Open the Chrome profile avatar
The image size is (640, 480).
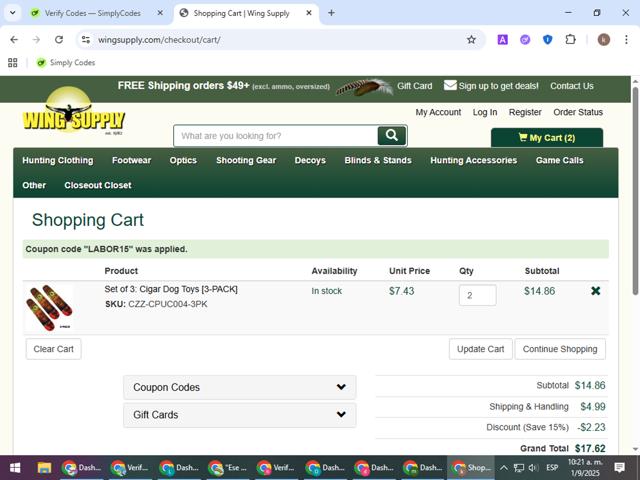tap(604, 40)
